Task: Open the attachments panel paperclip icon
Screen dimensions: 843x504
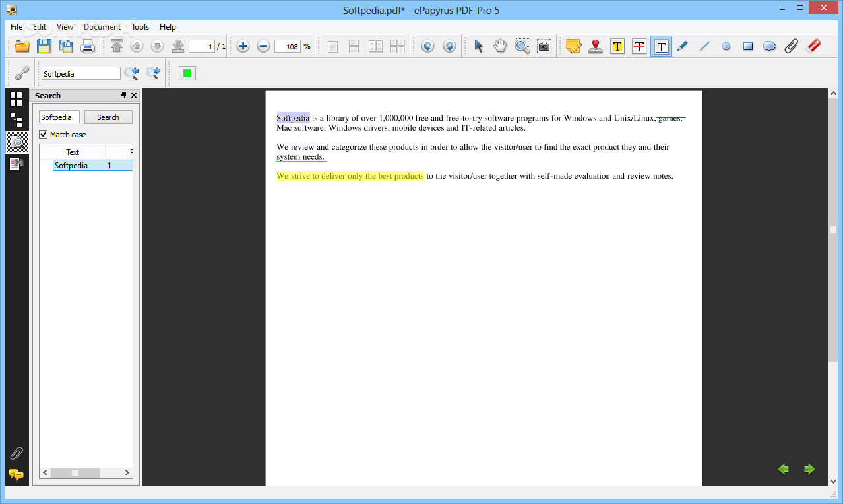Action: tap(16, 453)
